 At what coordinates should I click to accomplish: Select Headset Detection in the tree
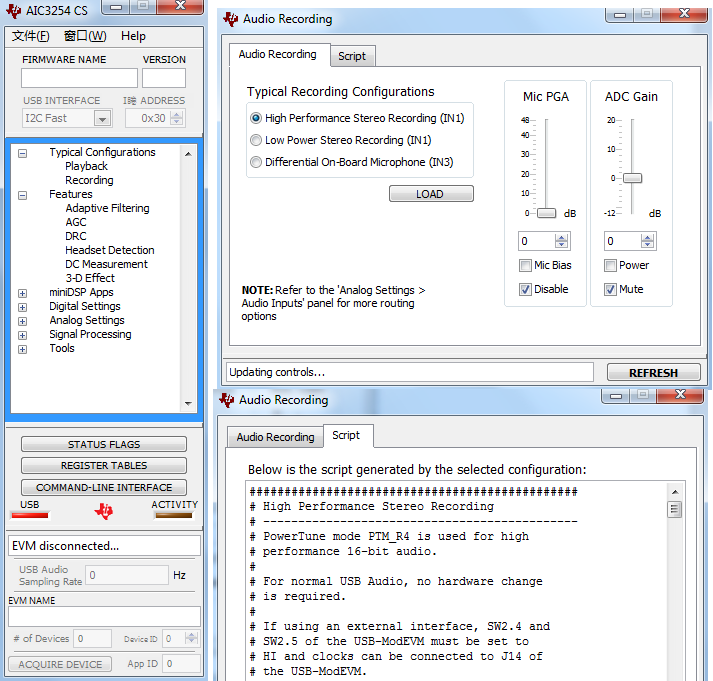coord(110,250)
